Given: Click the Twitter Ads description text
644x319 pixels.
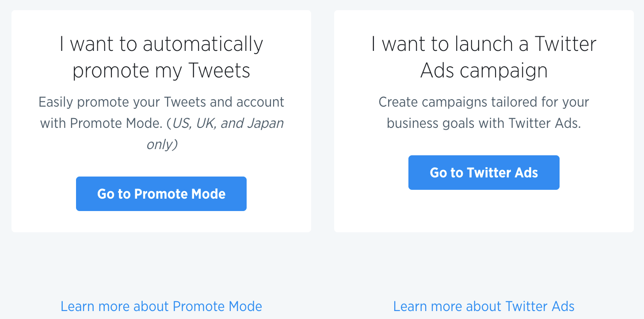Looking at the screenshot, I should (x=484, y=112).
